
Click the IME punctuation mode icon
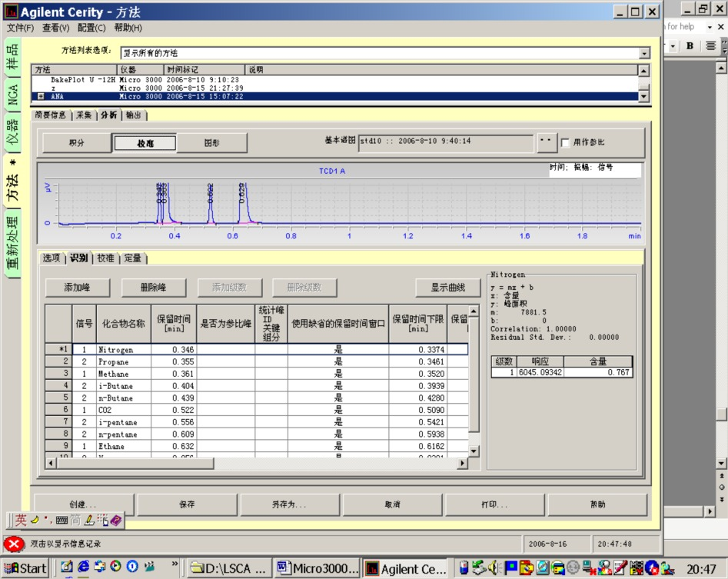pyautogui.click(x=48, y=520)
